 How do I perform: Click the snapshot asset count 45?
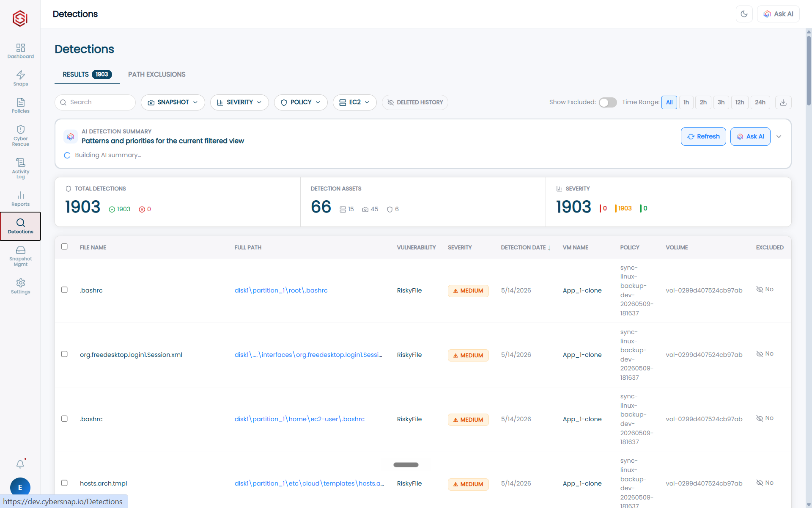click(x=370, y=209)
